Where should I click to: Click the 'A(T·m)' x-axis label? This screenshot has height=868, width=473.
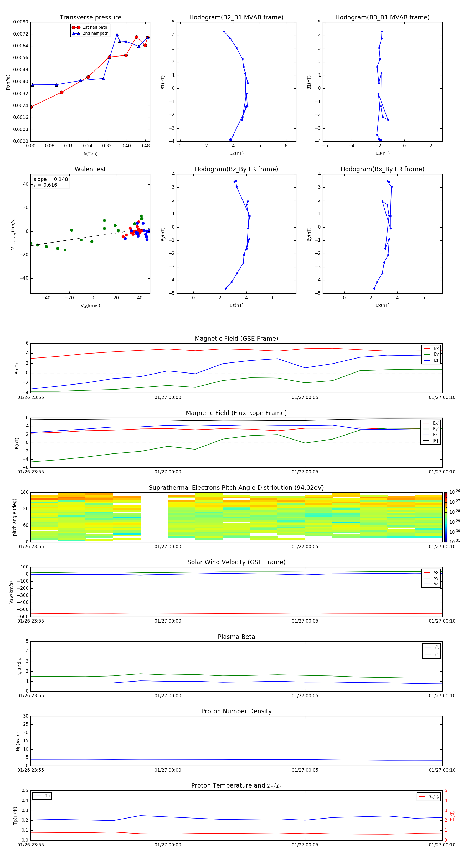(90, 154)
